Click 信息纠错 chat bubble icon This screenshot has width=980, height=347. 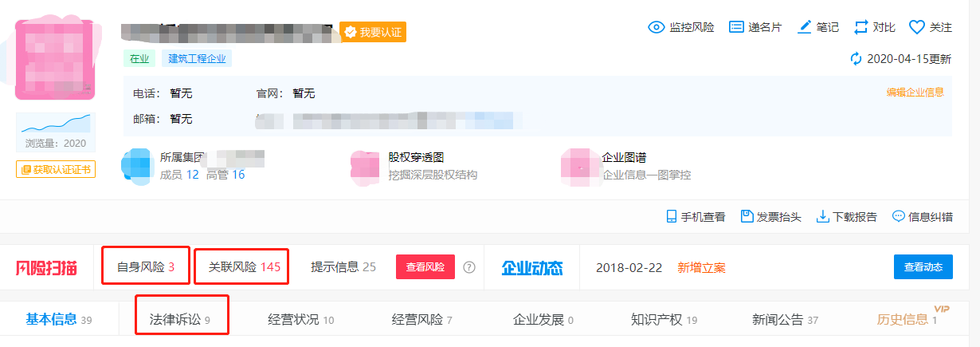899,216
